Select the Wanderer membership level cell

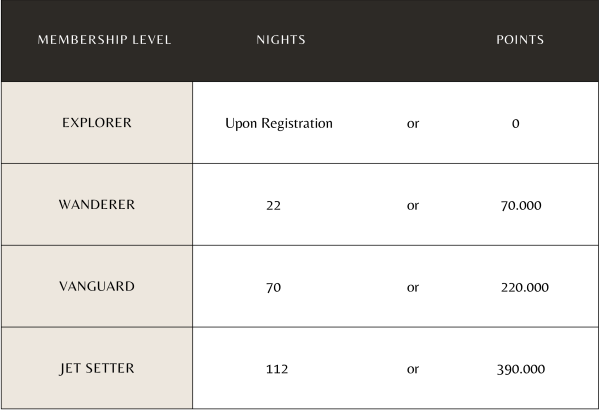[96, 205]
